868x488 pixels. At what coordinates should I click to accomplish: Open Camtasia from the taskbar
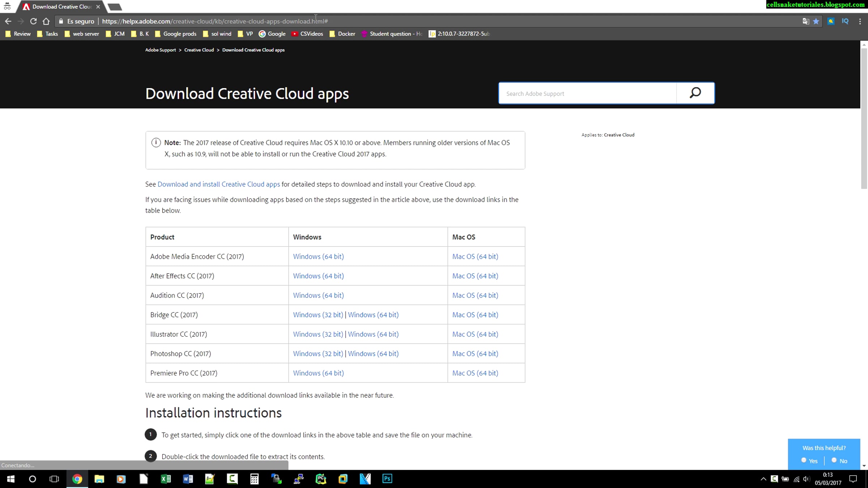click(x=232, y=479)
